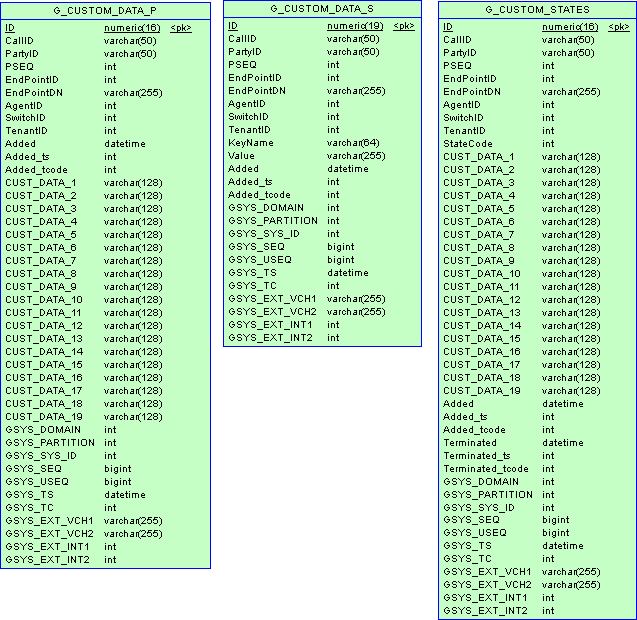Click bigint type of GSYS_SEQ in G_CUSTOM_STATES
The image size is (637, 620).
tap(556, 520)
